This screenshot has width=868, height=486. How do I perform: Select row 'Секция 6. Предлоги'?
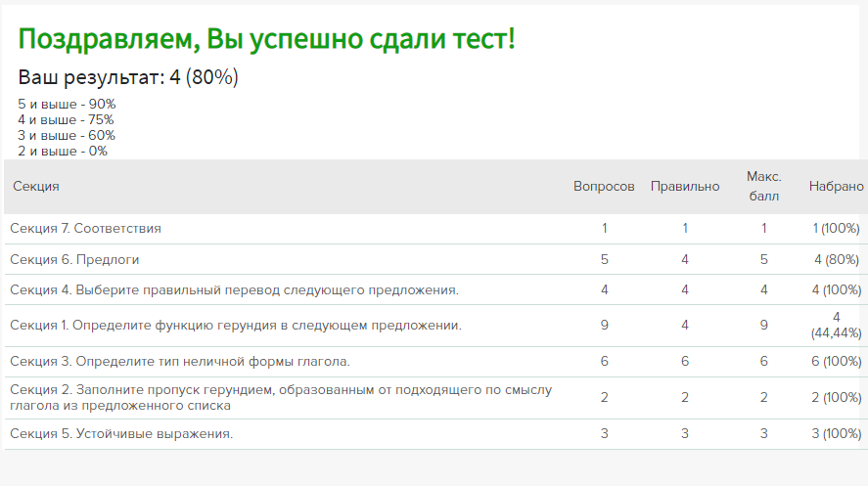point(74,259)
